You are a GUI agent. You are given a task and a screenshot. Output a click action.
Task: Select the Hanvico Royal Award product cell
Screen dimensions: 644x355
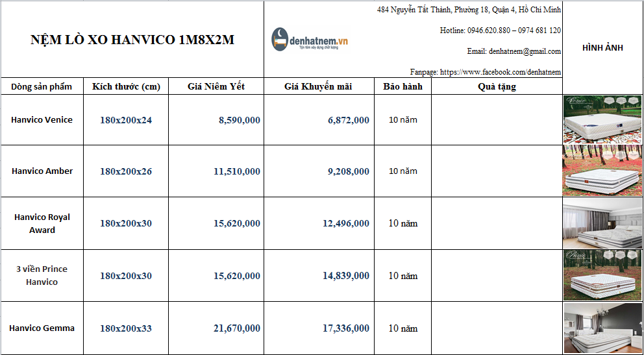click(42, 223)
